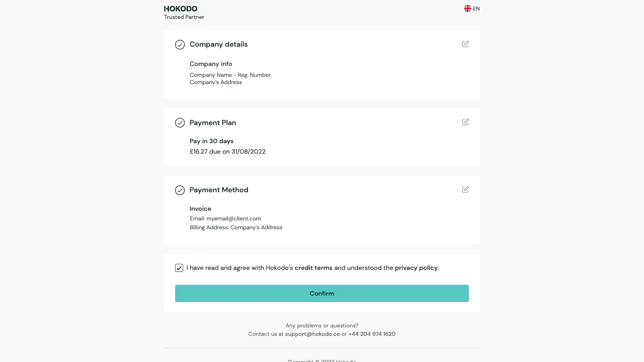Screen dimensions: 644x362
Task: Uncheck the credit terms agreement checkbox
Action: pos(179,268)
